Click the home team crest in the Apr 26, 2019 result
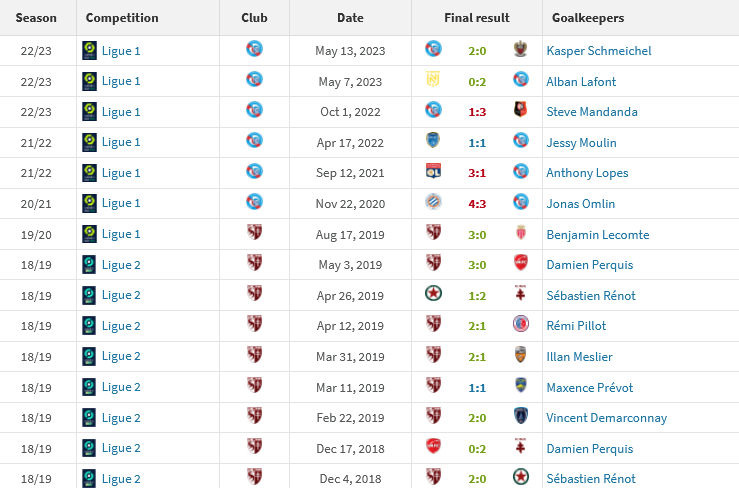 (434, 294)
